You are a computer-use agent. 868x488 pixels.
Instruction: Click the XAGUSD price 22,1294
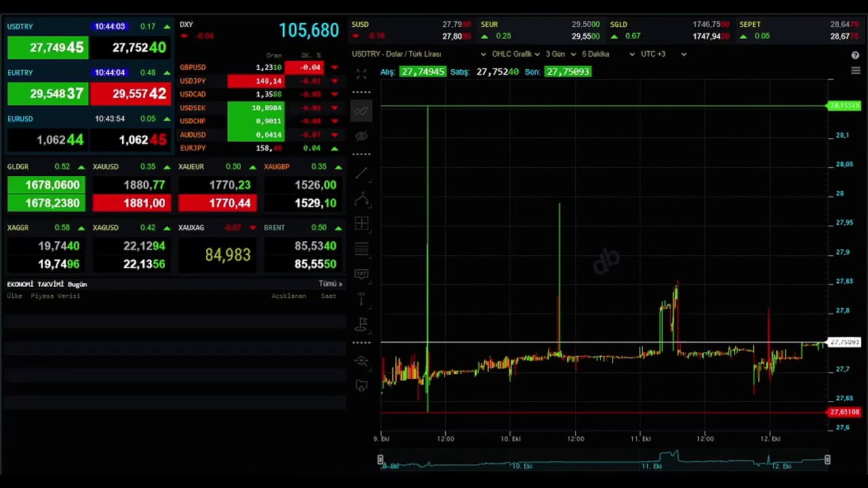coord(130,246)
